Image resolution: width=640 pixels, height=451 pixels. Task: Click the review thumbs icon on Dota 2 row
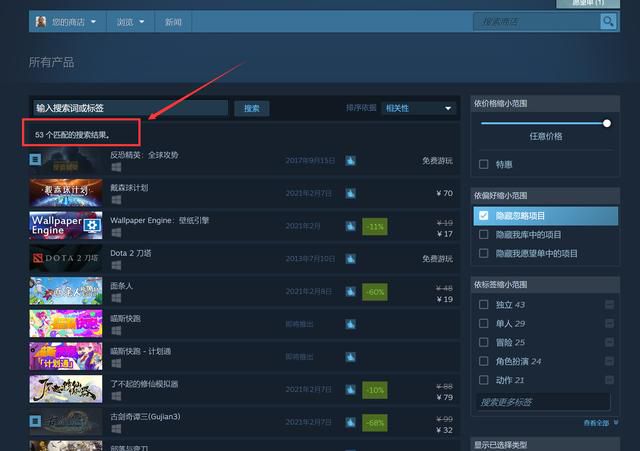pos(350,259)
